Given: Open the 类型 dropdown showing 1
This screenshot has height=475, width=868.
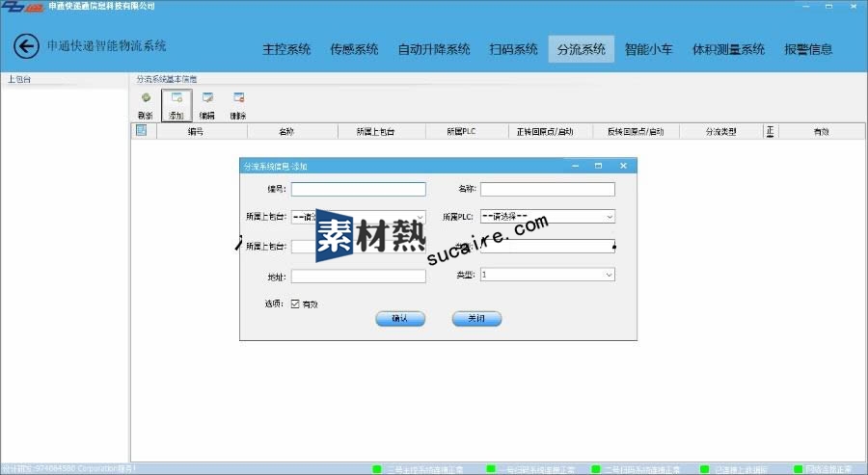Looking at the screenshot, I should click(547, 276).
